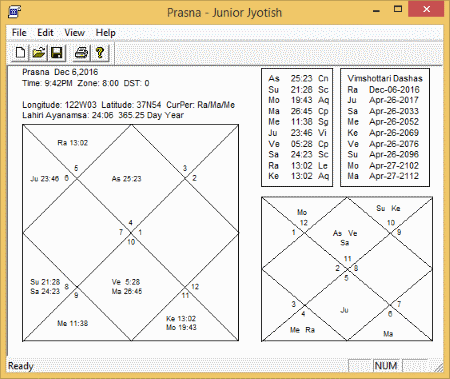Select the As 25:23 label in main chart
Viewport: 450px width, 379px height.
click(x=126, y=179)
